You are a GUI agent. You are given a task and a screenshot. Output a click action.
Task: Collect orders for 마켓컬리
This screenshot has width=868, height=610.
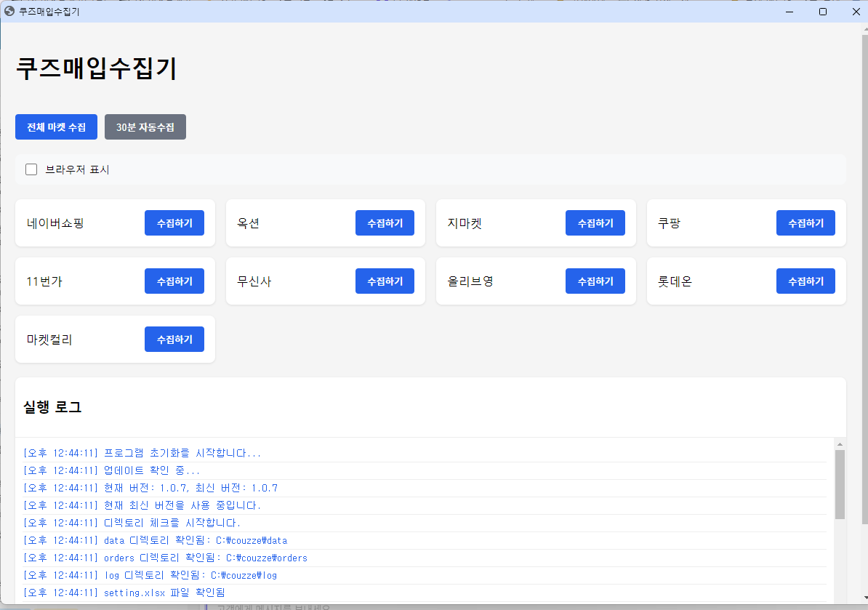[x=174, y=340]
